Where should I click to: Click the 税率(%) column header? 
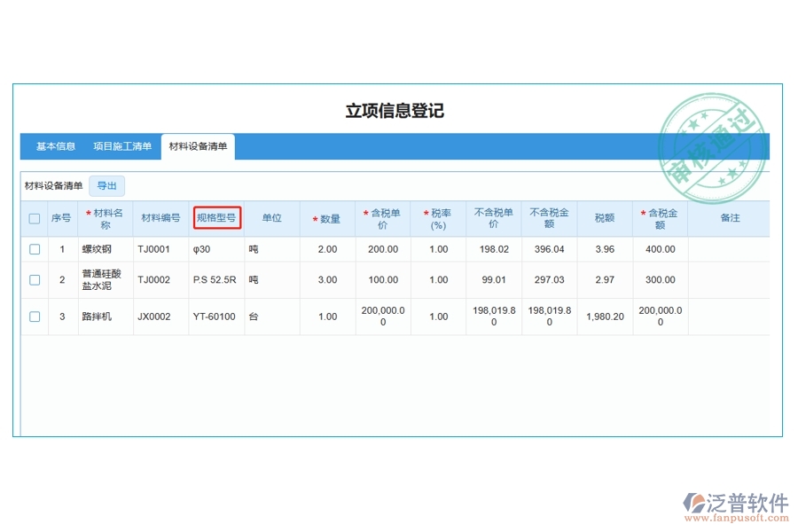pyautogui.click(x=438, y=218)
